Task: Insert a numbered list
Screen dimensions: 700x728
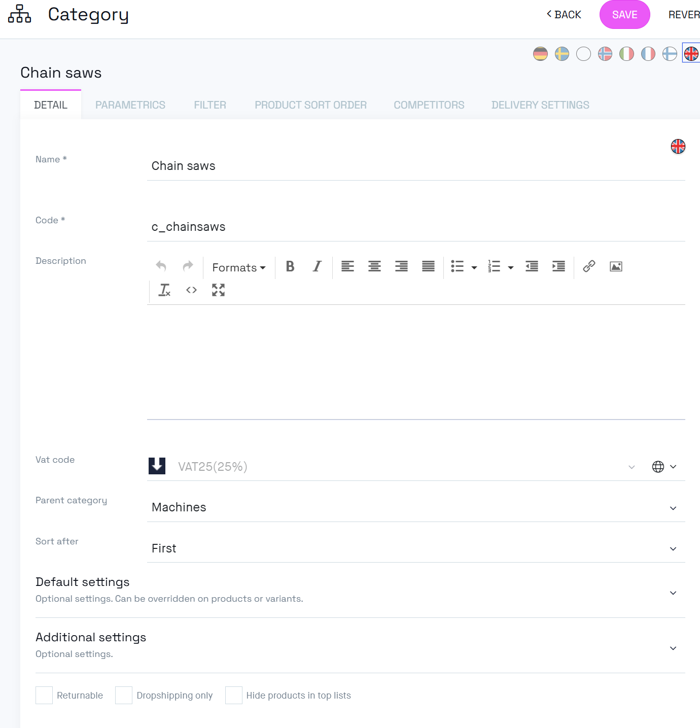Action: 494,266
